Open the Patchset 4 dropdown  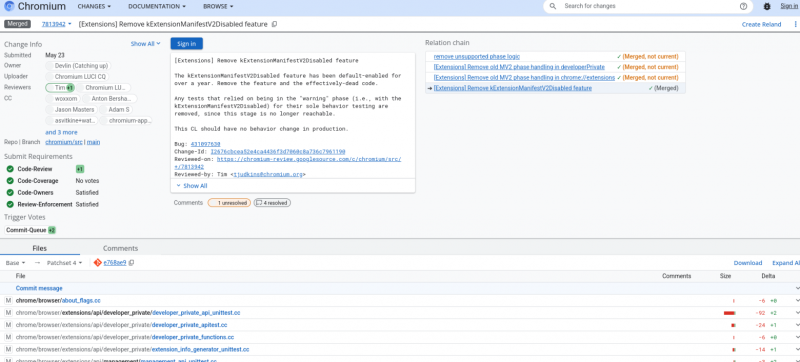64,263
